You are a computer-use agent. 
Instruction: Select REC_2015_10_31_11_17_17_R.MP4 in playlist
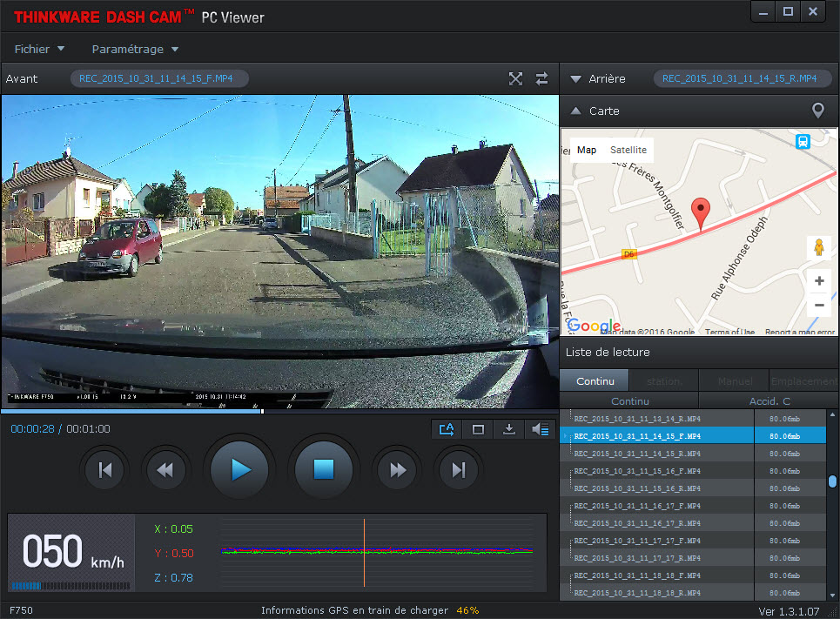click(x=693, y=558)
